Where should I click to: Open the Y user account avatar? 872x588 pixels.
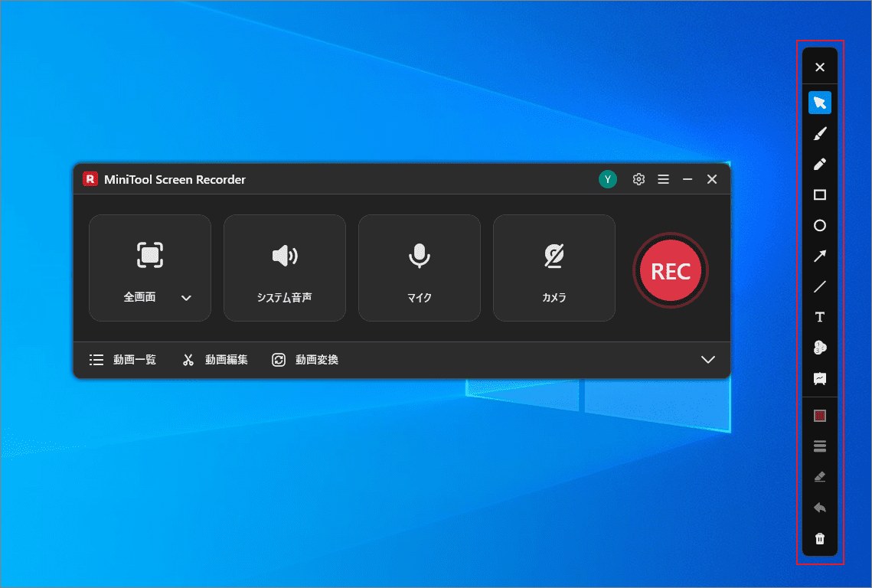coord(608,179)
